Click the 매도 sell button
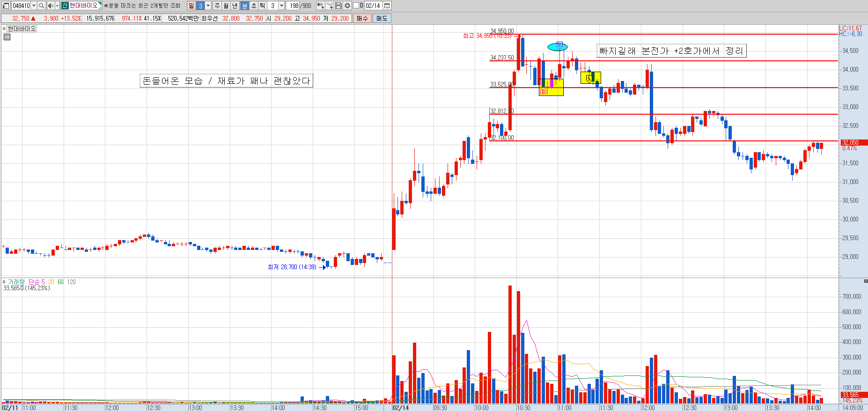The width and height of the screenshot is (868, 411). pyautogui.click(x=382, y=18)
